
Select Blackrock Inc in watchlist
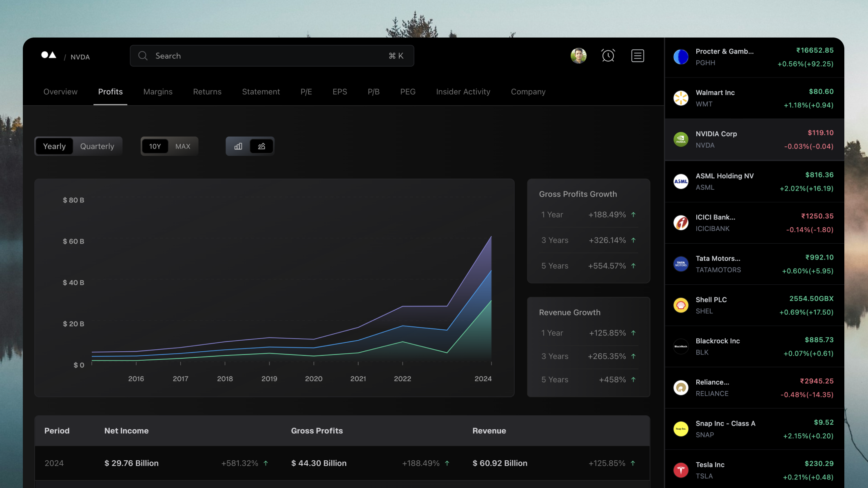pyautogui.click(x=754, y=346)
